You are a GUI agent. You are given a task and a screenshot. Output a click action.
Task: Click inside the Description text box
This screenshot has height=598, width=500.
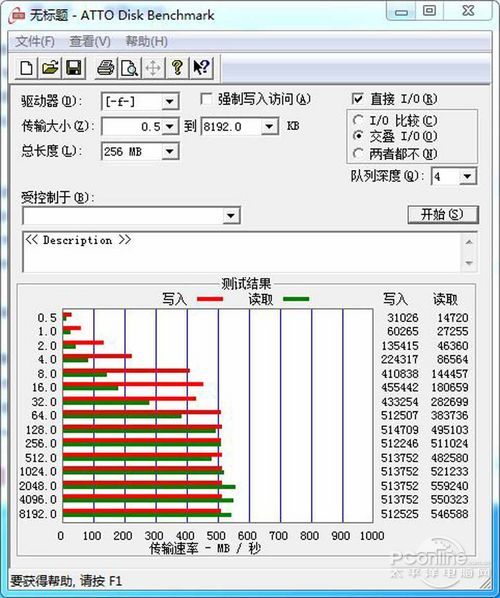click(242, 252)
